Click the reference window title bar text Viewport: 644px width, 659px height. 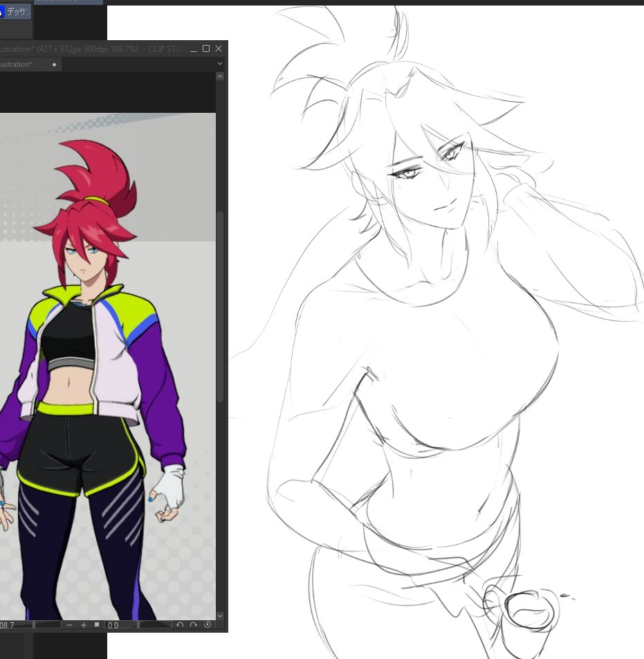click(93, 49)
